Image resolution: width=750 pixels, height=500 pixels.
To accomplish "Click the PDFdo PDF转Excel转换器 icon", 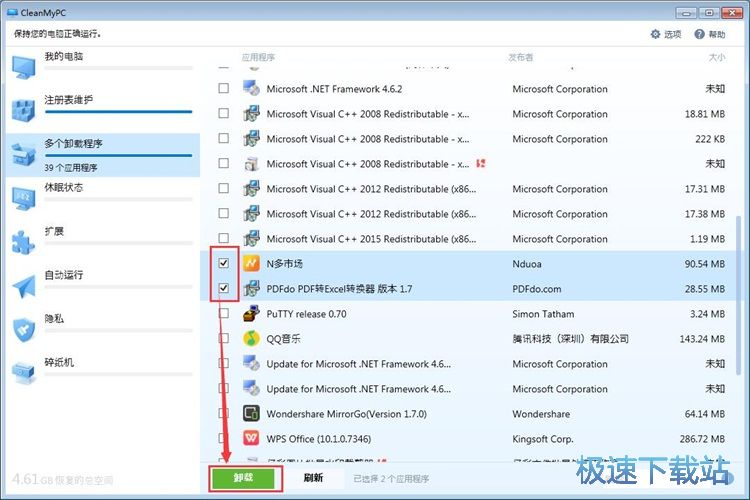I will tap(252, 288).
